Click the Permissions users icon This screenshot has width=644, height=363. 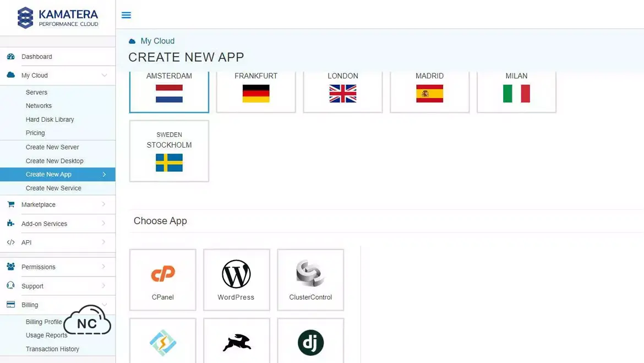pyautogui.click(x=11, y=267)
